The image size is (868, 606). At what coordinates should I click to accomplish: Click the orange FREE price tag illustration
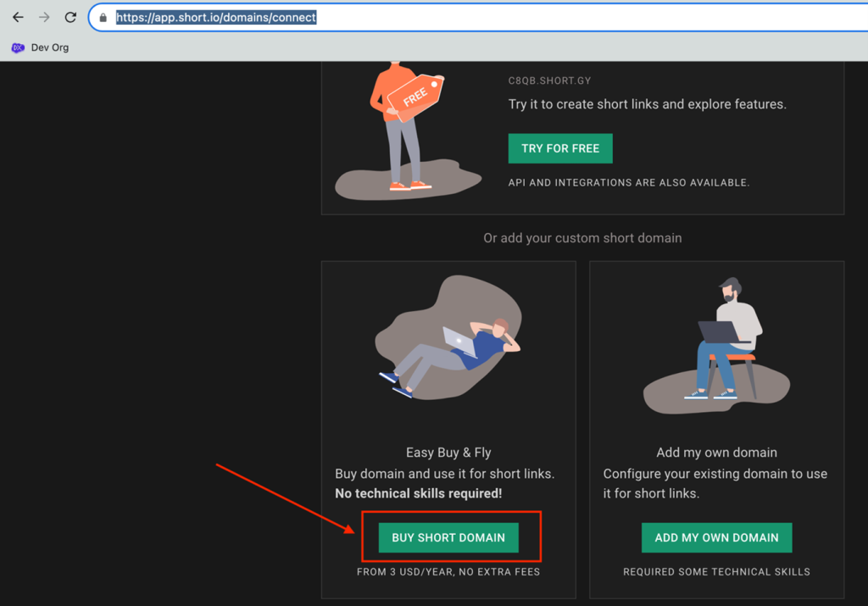[416, 97]
